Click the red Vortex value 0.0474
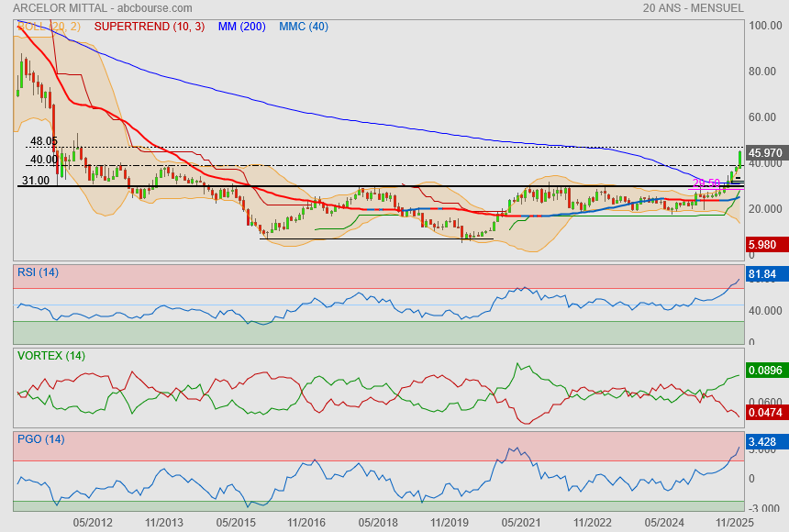 [765, 414]
